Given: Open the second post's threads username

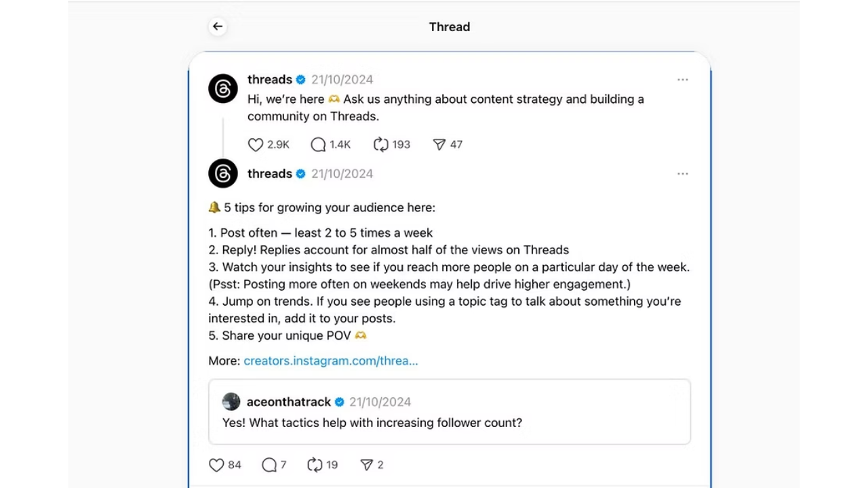Looking at the screenshot, I should (269, 174).
